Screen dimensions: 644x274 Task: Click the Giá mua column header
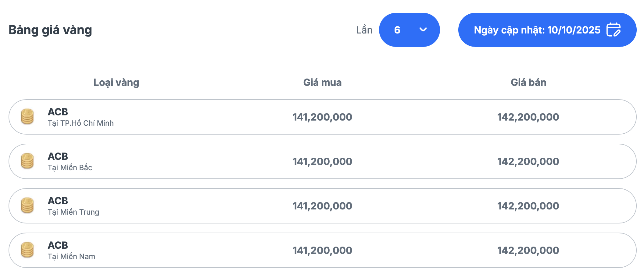(322, 83)
